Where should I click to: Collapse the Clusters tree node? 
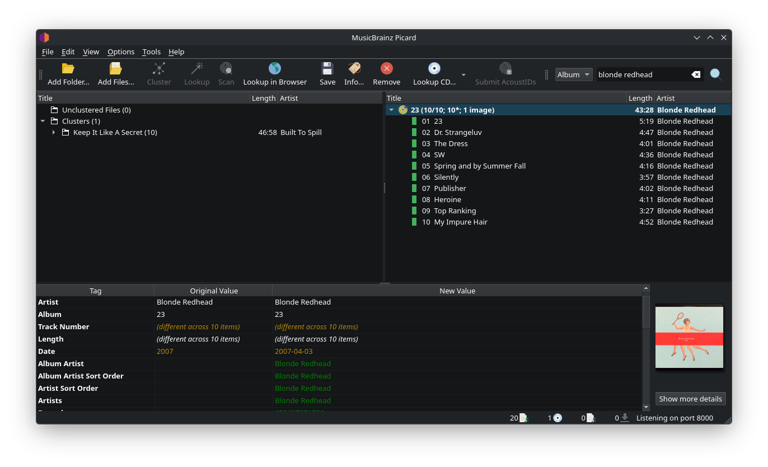pyautogui.click(x=43, y=121)
